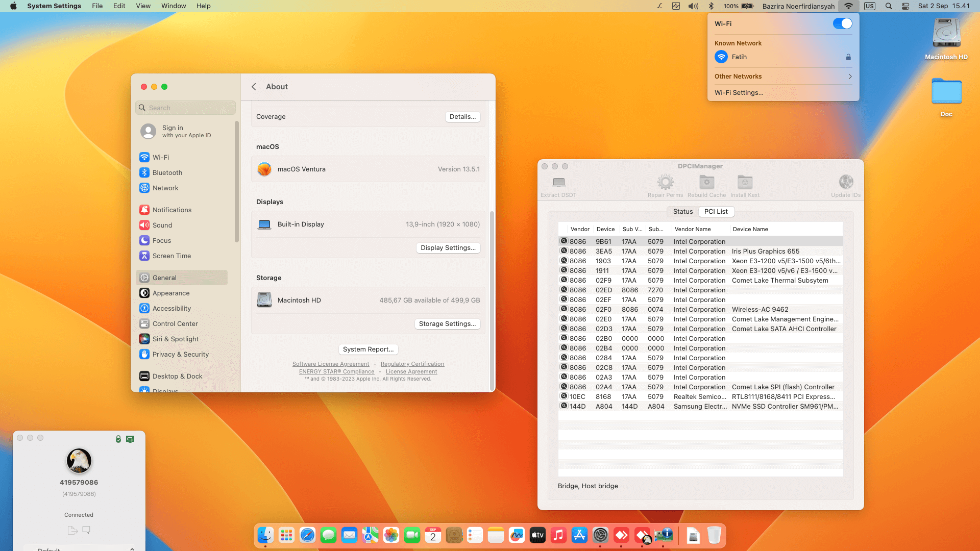Image resolution: width=980 pixels, height=551 pixels.
Task: Click the Install Kext toolbar icon
Action: [x=745, y=183]
